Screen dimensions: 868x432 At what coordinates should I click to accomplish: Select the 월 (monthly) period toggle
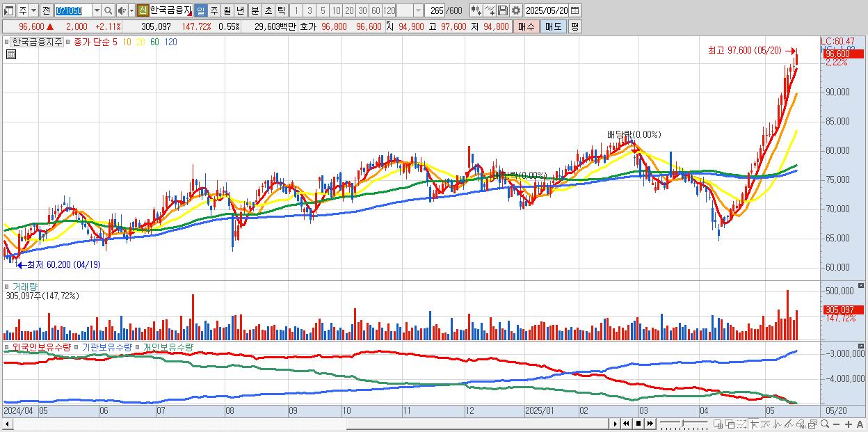pyautogui.click(x=227, y=10)
